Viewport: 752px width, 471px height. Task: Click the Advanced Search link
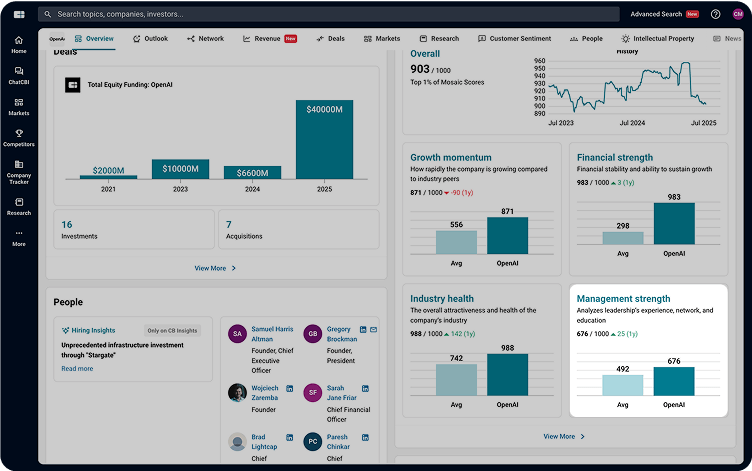(656, 14)
